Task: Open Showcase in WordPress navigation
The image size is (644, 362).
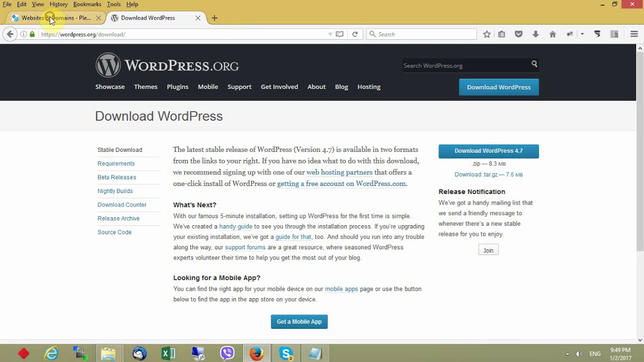Action: (x=110, y=86)
